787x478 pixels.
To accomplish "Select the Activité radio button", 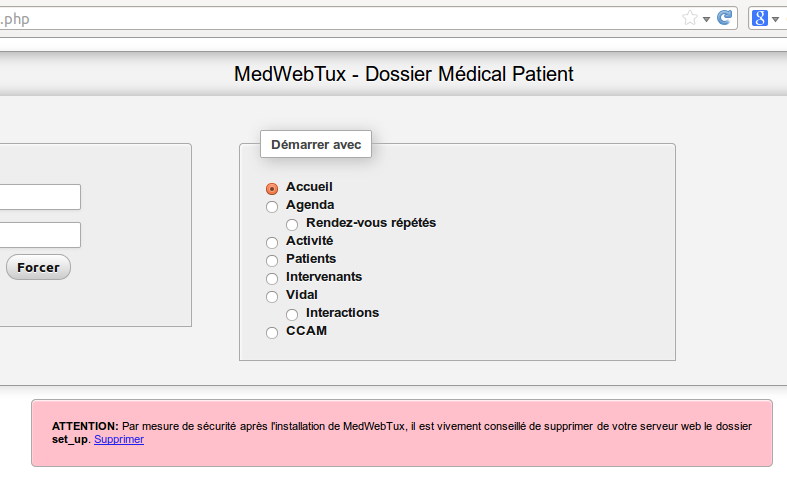I will click(x=272, y=243).
